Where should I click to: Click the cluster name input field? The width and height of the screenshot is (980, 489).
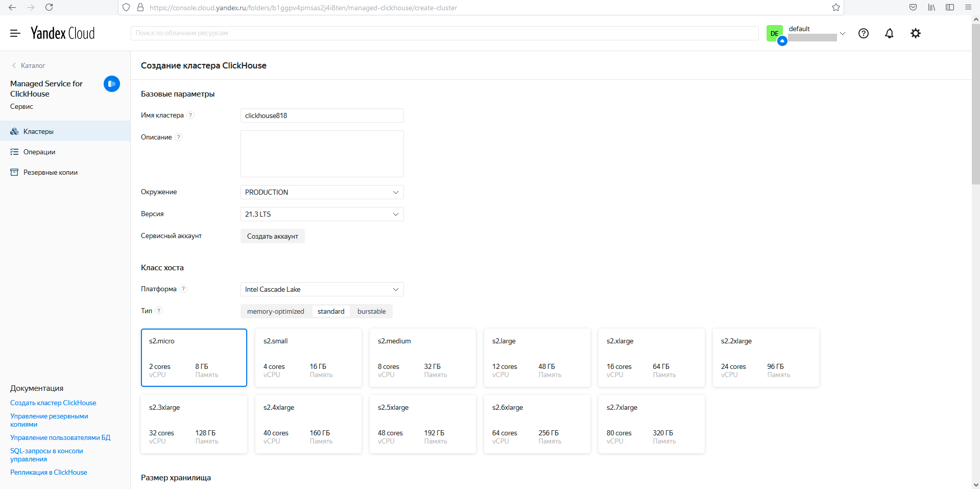pyautogui.click(x=322, y=115)
